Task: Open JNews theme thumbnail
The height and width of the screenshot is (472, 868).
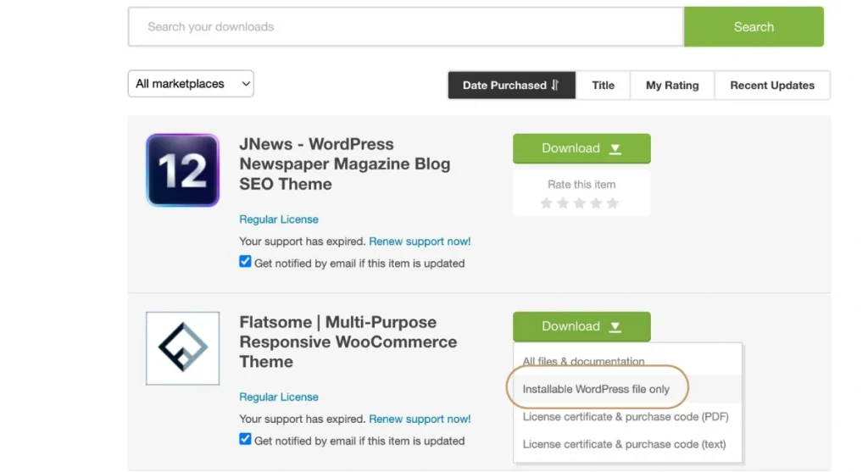Action: click(x=183, y=169)
